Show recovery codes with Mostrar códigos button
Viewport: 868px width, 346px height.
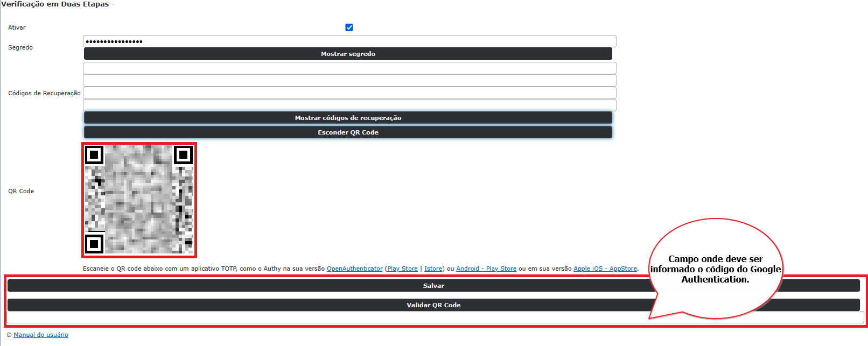coord(348,118)
